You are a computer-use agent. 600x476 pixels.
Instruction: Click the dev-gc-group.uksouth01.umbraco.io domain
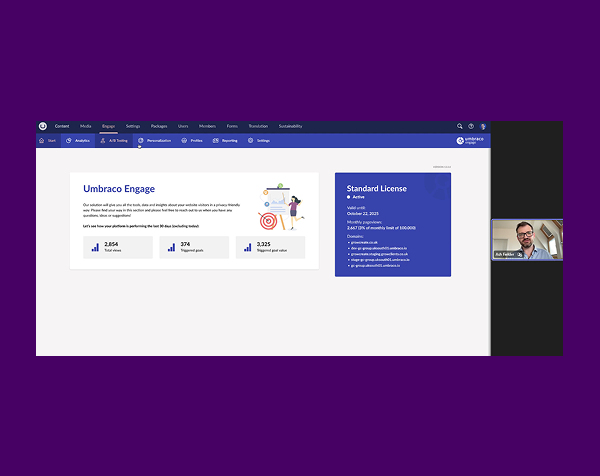(379, 248)
